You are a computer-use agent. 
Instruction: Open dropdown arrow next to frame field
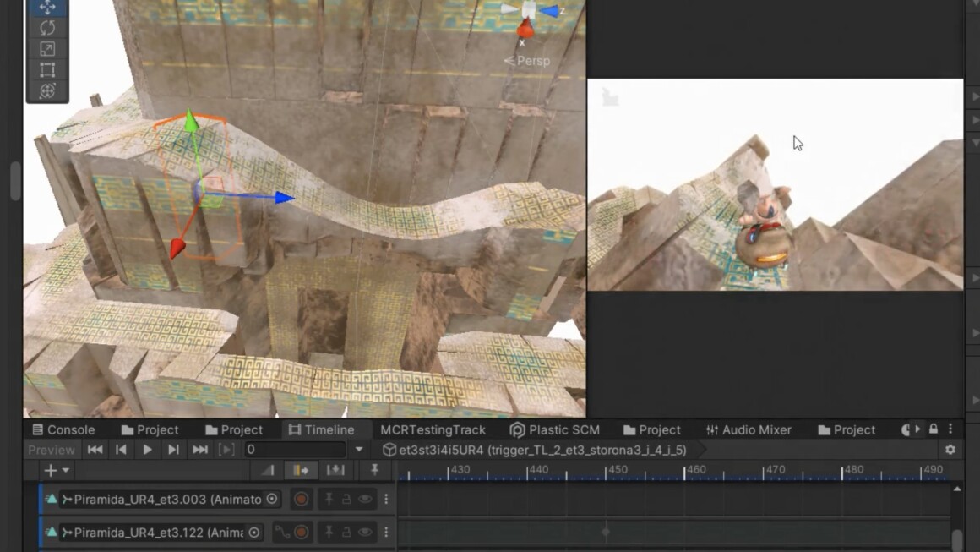pos(359,450)
